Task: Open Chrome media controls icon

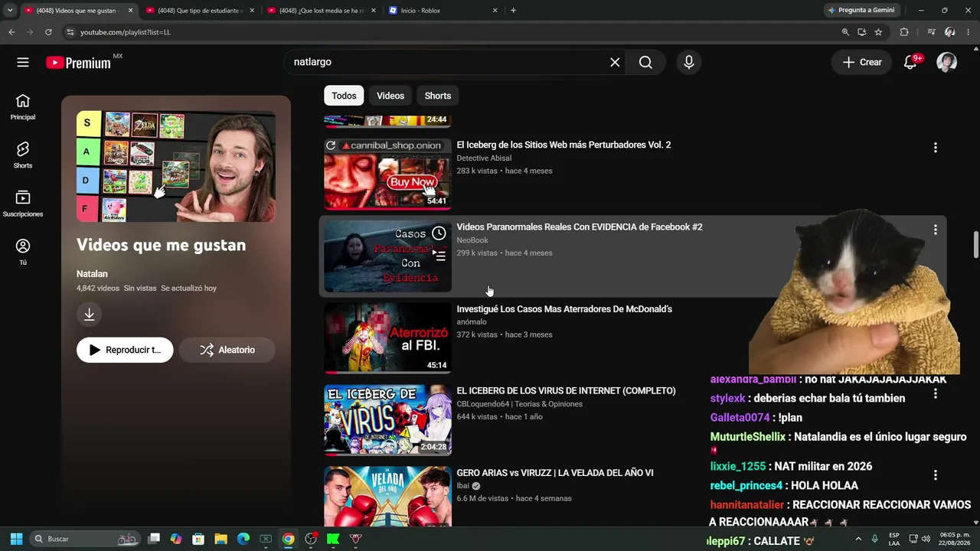Action: (x=931, y=32)
